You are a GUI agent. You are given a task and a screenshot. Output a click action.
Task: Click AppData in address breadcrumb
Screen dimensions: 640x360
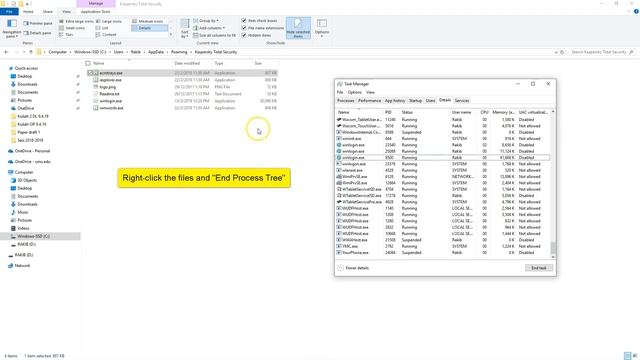156,52
